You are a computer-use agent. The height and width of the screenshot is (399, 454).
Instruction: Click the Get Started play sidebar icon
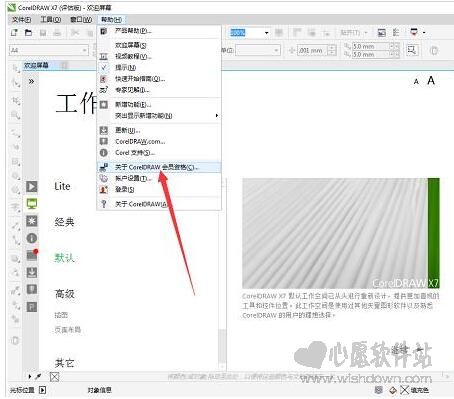click(x=32, y=186)
